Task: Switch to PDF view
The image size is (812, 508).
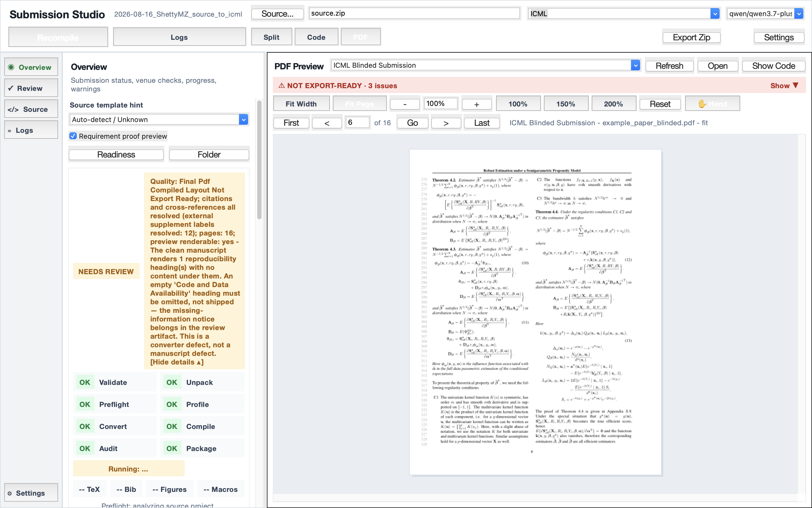Action: pos(360,37)
